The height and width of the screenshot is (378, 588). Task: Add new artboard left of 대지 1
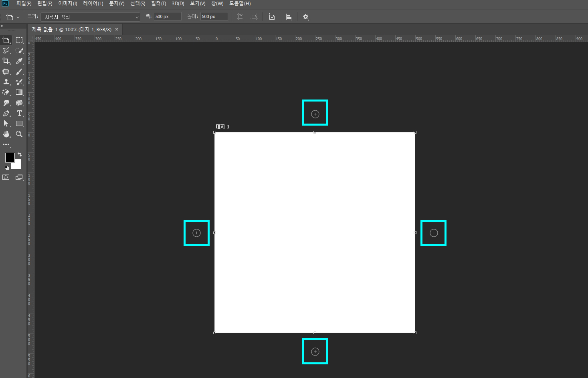[x=196, y=233]
